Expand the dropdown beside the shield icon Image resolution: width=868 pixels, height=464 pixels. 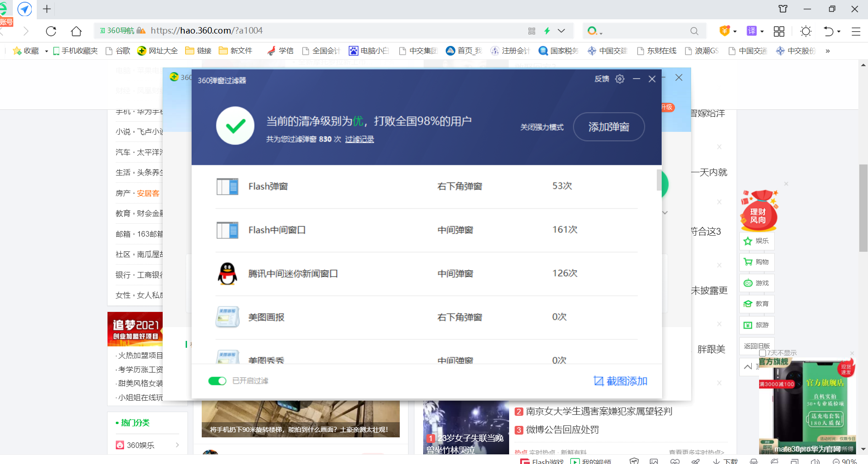(735, 31)
